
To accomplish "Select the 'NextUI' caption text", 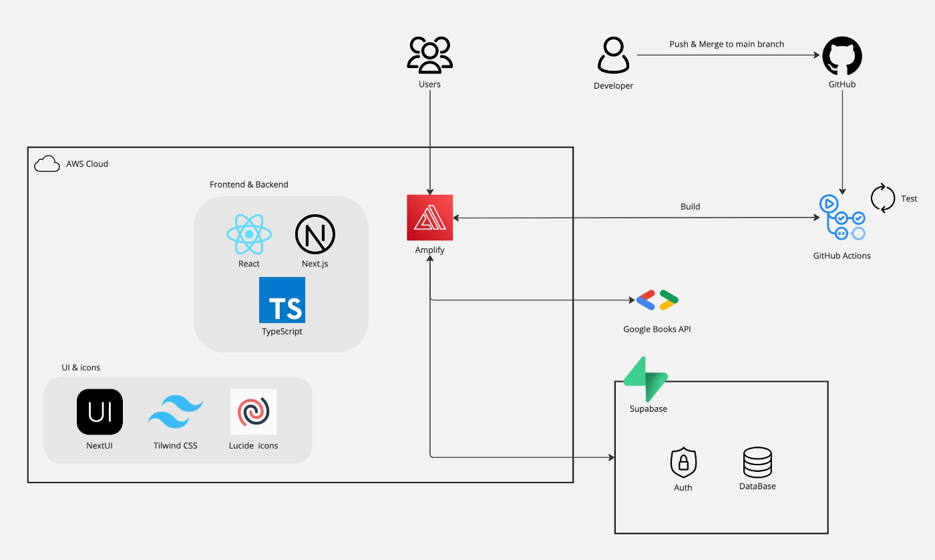I will click(x=100, y=445).
